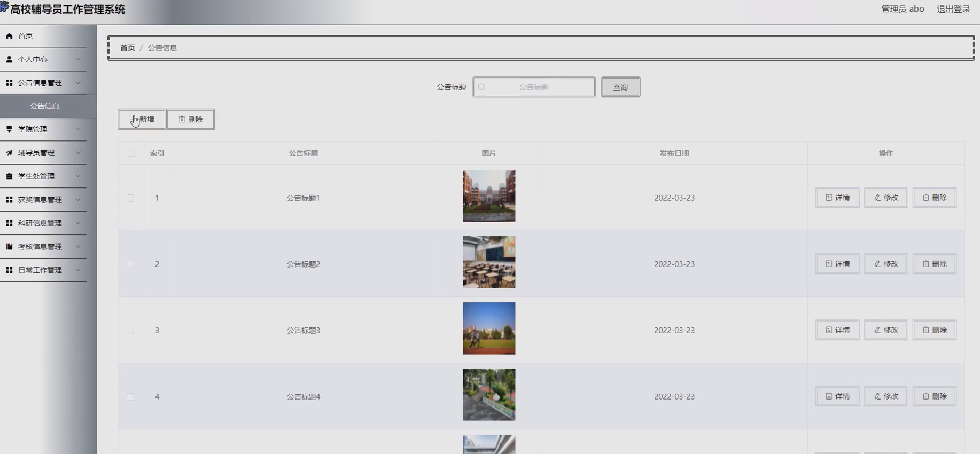
Task: Click 退出登录 to log out
Action: pos(953,9)
